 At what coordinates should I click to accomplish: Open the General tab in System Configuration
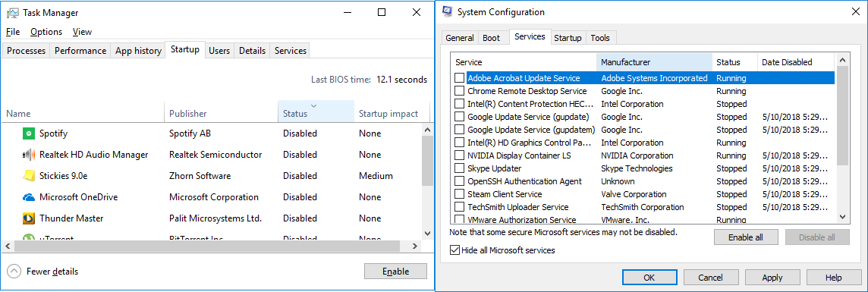coord(460,38)
